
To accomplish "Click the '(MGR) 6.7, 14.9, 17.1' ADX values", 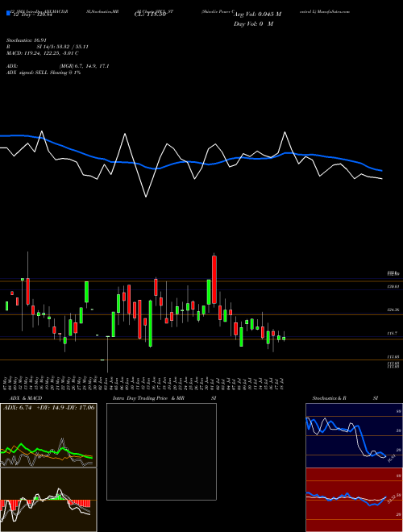I will (84, 66).
